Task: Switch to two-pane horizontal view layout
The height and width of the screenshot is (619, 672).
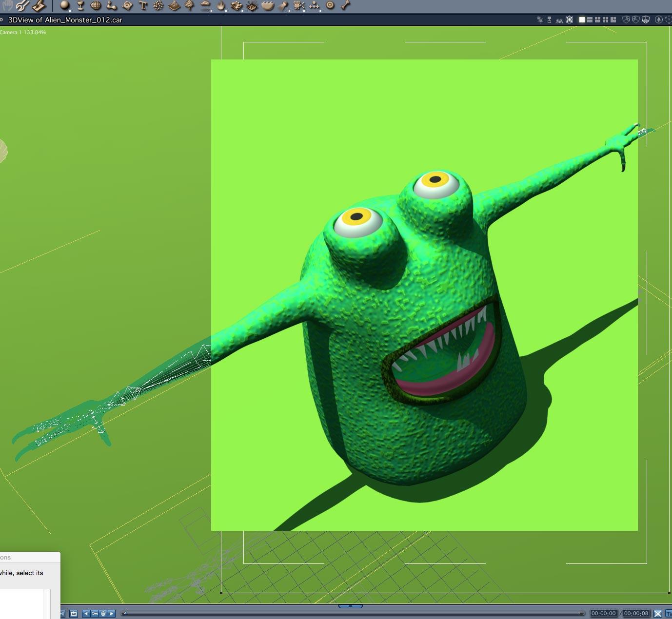Action: 590,20
